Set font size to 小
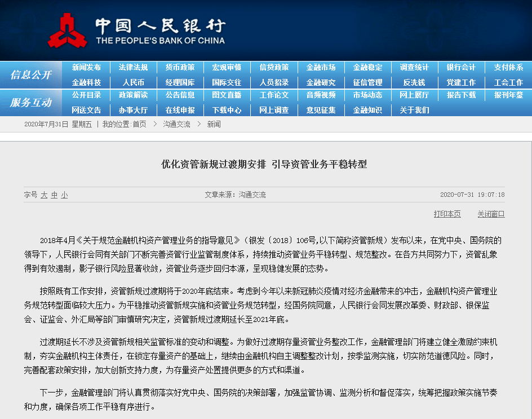This screenshot has width=532, height=419. pyautogui.click(x=64, y=195)
